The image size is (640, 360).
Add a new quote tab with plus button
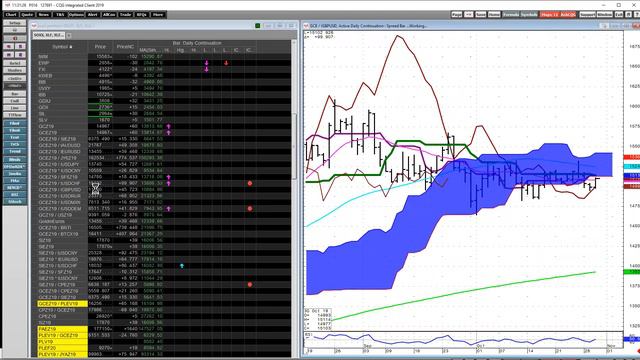pos(69,36)
